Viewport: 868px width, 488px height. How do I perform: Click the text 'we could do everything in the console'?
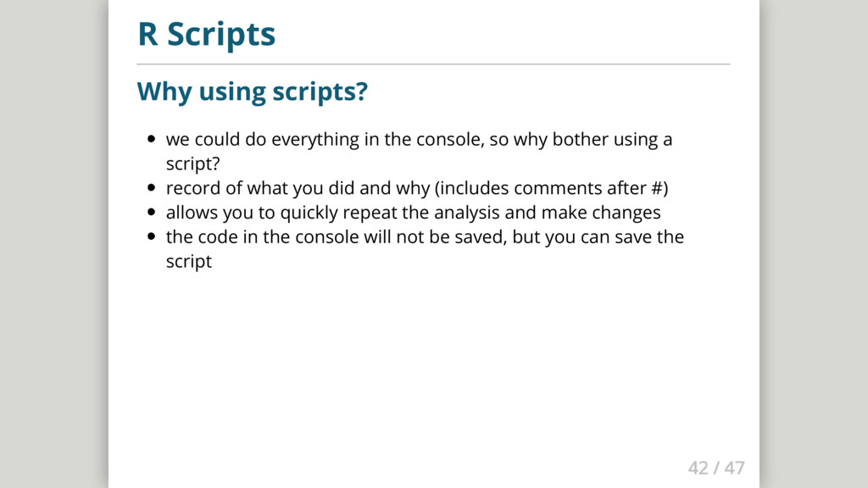tap(325, 140)
